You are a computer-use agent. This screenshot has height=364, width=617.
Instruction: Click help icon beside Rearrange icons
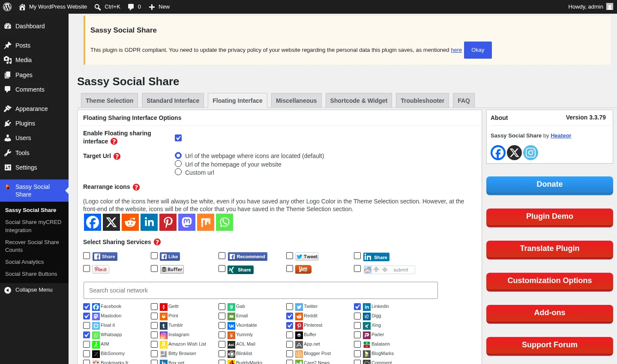(x=136, y=187)
